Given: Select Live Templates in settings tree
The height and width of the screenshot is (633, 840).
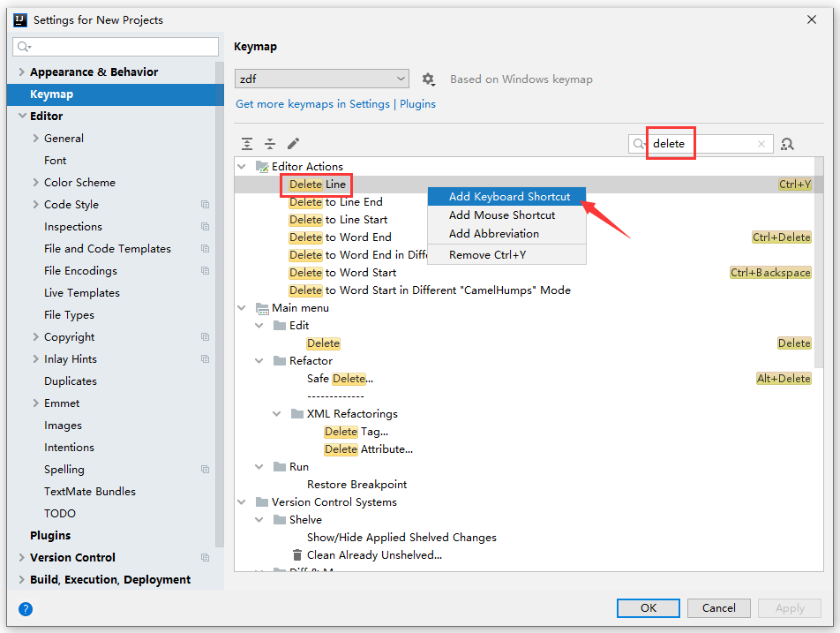Looking at the screenshot, I should point(82,293).
